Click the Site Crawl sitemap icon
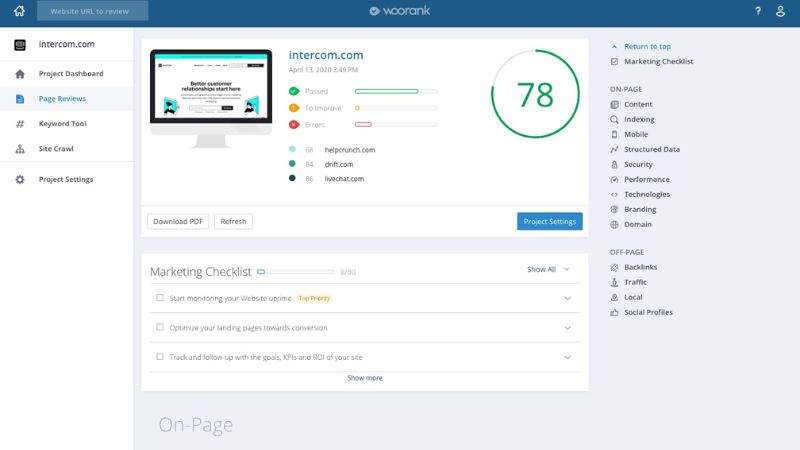 (20, 149)
